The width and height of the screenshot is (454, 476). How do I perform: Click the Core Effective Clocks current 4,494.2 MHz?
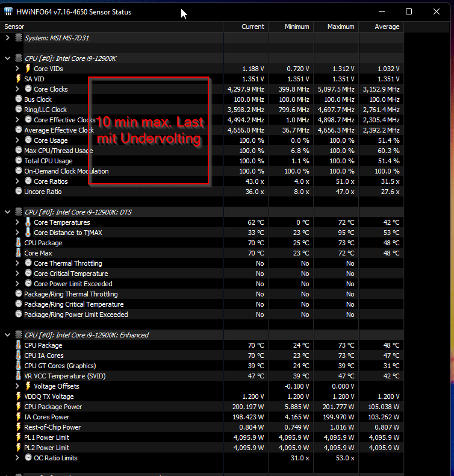pos(246,120)
